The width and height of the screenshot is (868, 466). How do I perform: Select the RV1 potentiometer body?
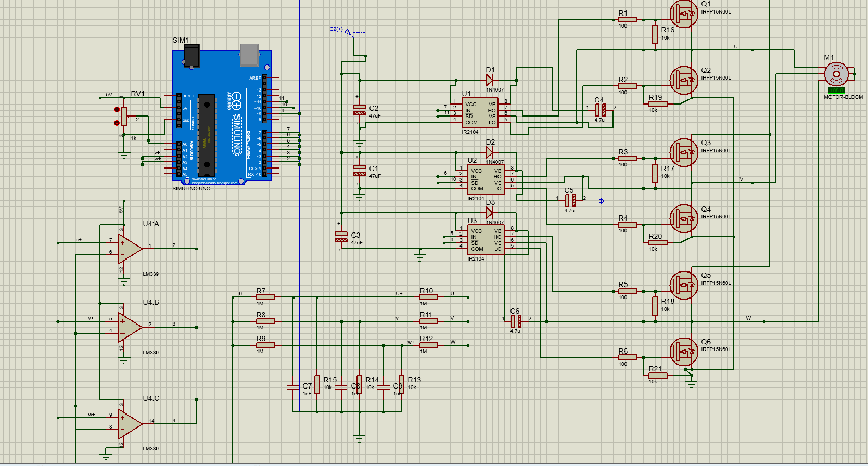[x=124, y=116]
